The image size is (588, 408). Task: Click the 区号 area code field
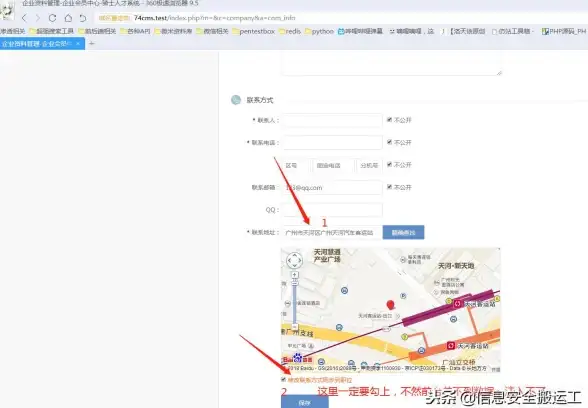[x=296, y=165]
